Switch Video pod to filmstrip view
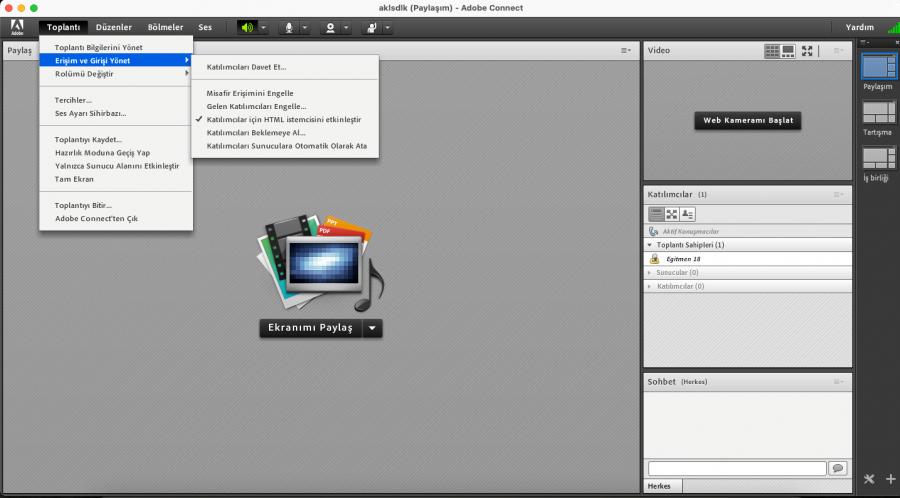Screen dimensions: 900x498 (x=788, y=50)
